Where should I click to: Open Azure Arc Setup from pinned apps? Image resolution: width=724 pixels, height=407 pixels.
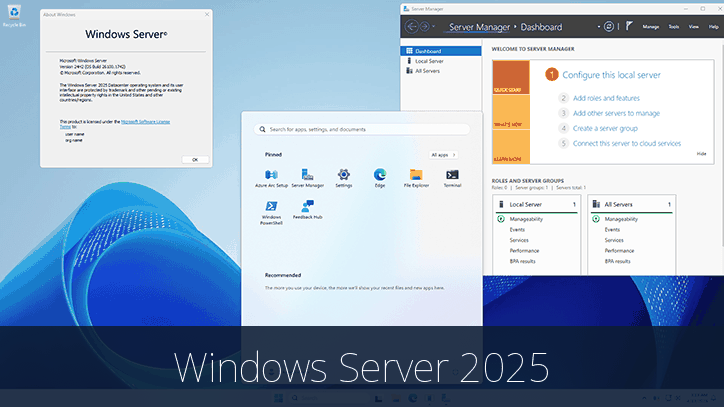click(x=271, y=178)
